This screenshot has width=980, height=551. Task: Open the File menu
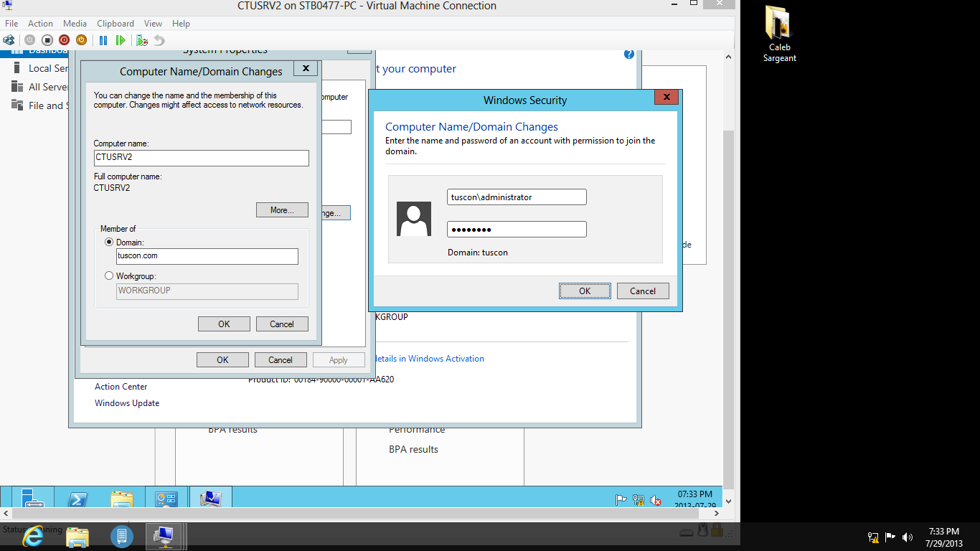tap(11, 24)
